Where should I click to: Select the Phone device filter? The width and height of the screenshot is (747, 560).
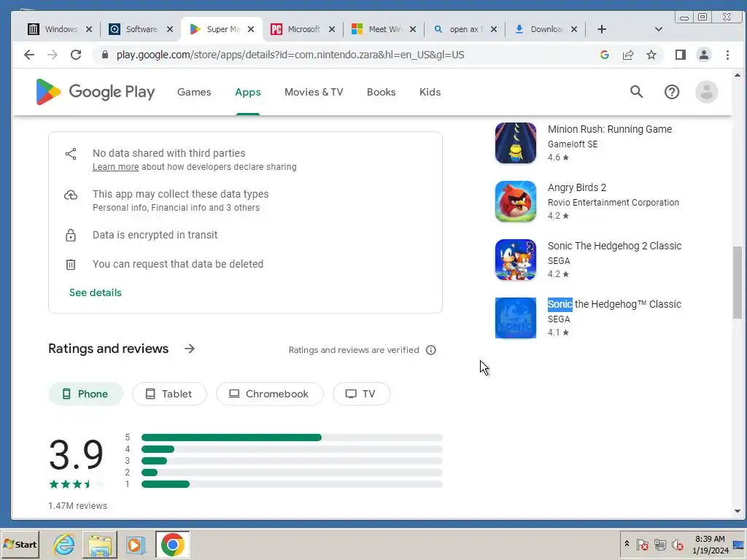[86, 394]
